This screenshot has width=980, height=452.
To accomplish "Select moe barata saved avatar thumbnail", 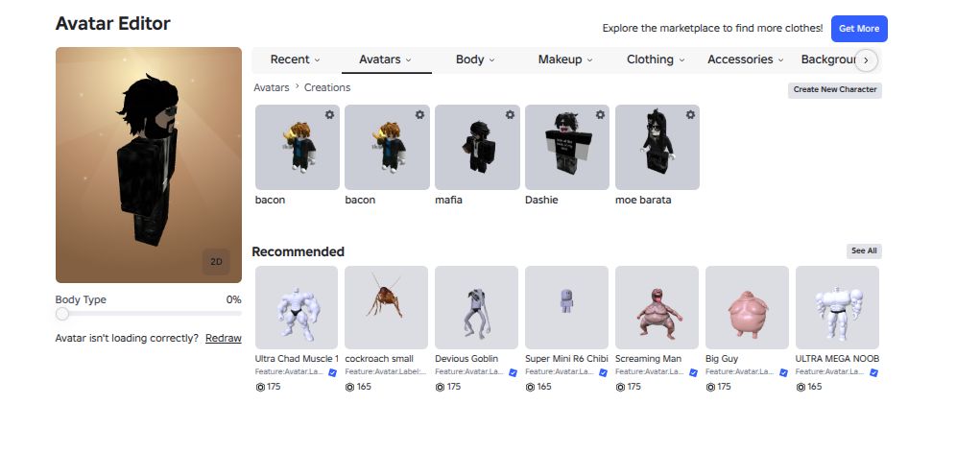I will pos(657,147).
